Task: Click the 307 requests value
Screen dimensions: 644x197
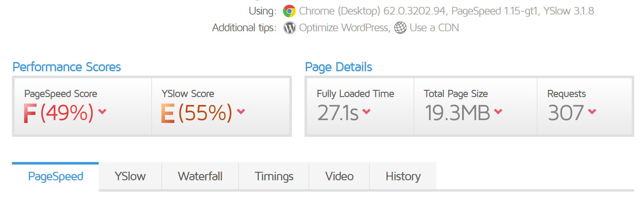Action: click(566, 113)
